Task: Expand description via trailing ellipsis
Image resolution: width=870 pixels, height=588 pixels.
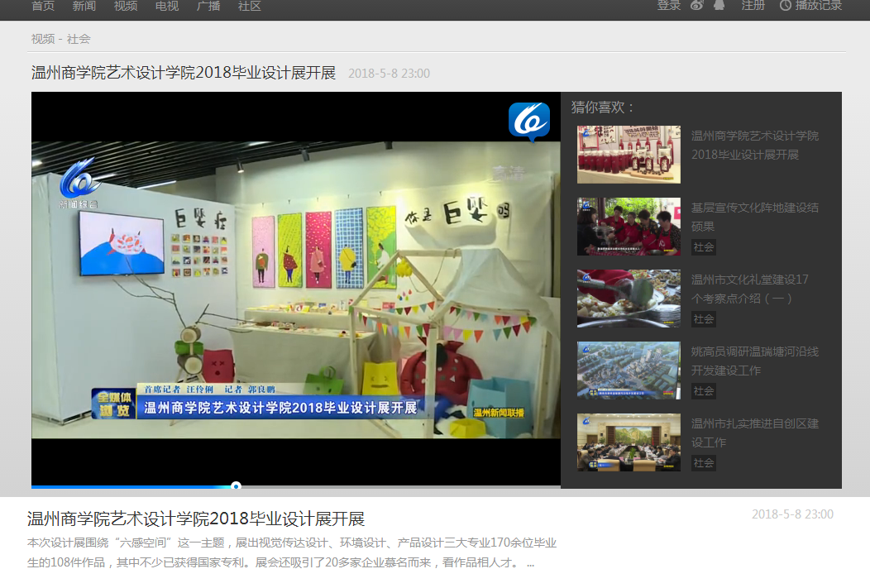Action: tap(530, 563)
